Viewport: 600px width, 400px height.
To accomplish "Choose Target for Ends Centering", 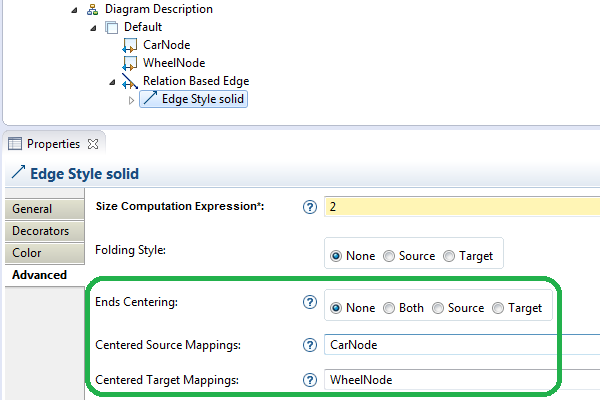I will pos(499,308).
